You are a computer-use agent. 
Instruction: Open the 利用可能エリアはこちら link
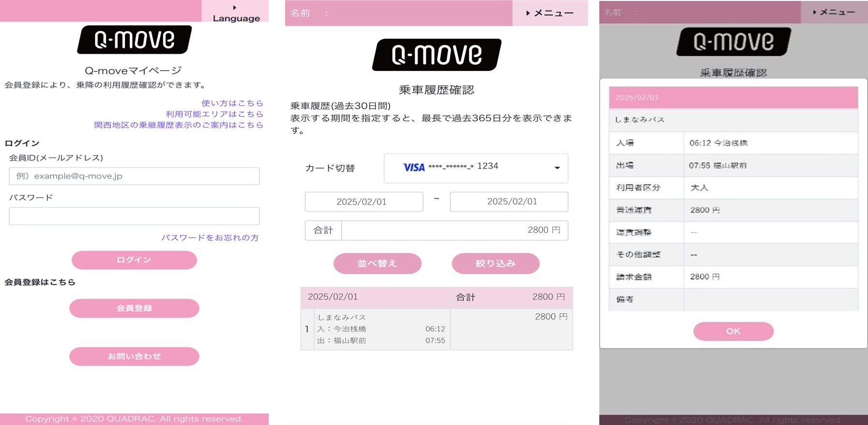pos(215,114)
